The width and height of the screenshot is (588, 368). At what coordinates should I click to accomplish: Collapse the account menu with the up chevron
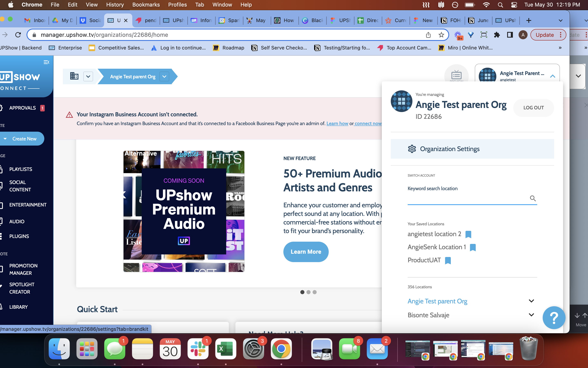point(552,76)
